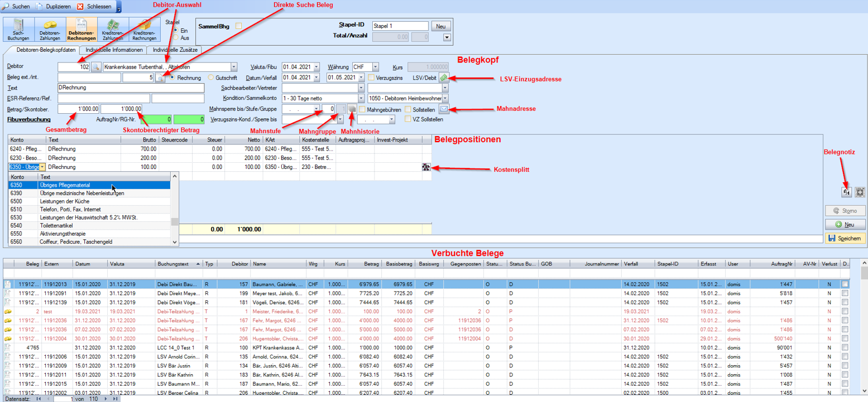Open the Kondition 1 - 30 Tage netto dropdown
This screenshot has width=868, height=402.
tap(362, 99)
